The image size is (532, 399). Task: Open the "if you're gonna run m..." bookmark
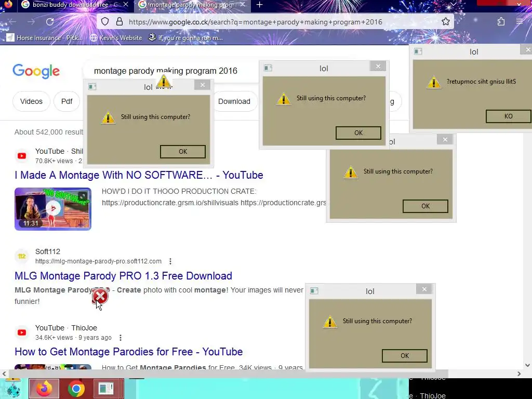[185, 37]
